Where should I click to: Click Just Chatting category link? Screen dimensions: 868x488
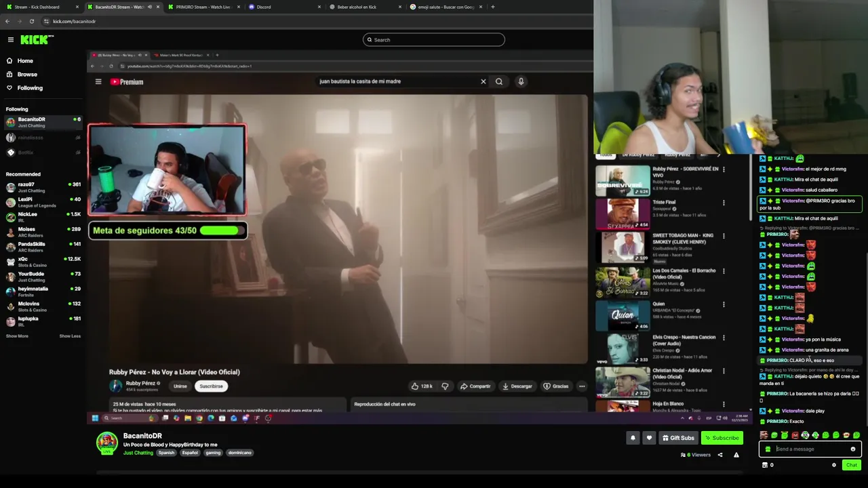[138, 453]
